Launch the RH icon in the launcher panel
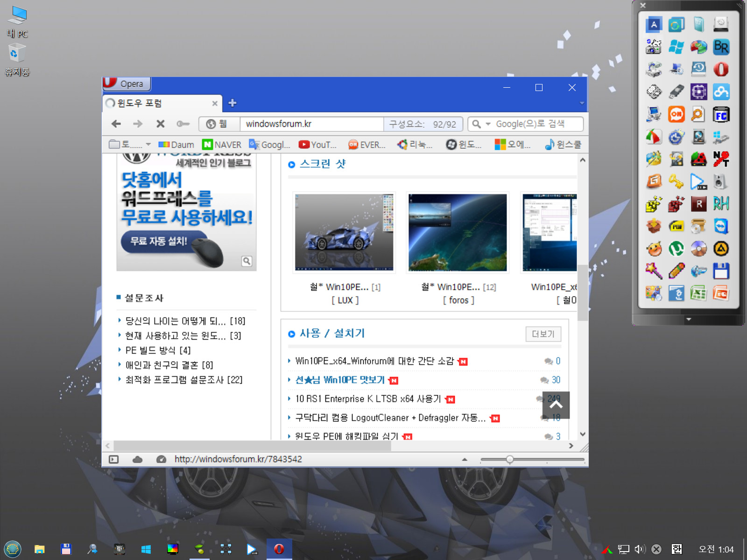 pos(721,204)
